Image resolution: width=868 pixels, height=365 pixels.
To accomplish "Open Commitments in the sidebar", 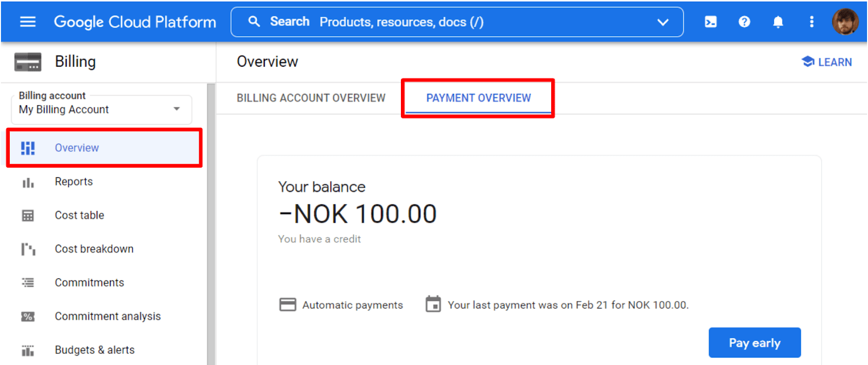I will (x=89, y=283).
